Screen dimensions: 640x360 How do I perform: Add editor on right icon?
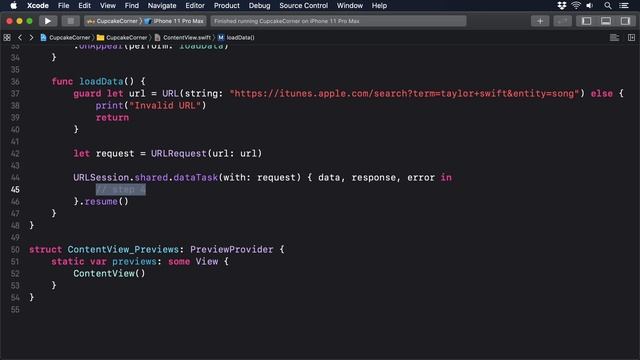pos(631,38)
